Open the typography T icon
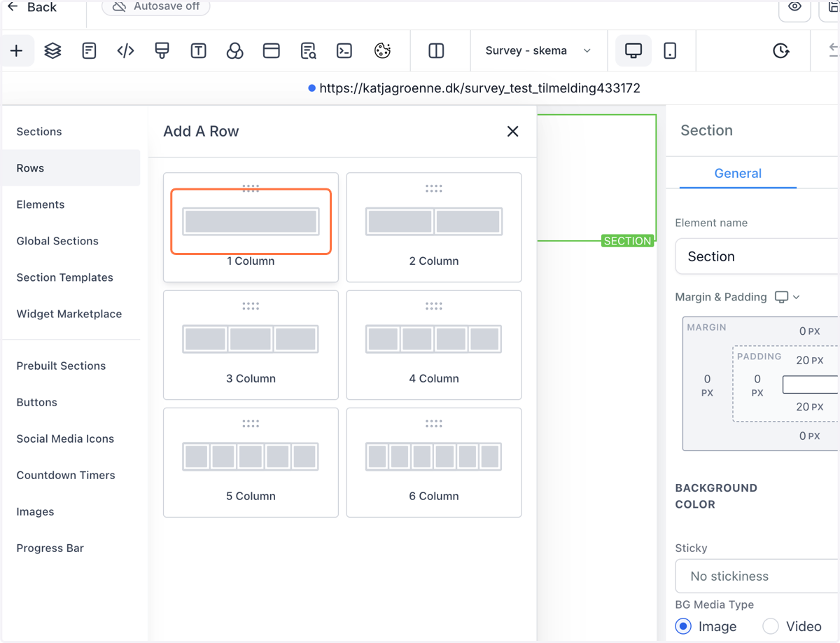 click(x=198, y=50)
